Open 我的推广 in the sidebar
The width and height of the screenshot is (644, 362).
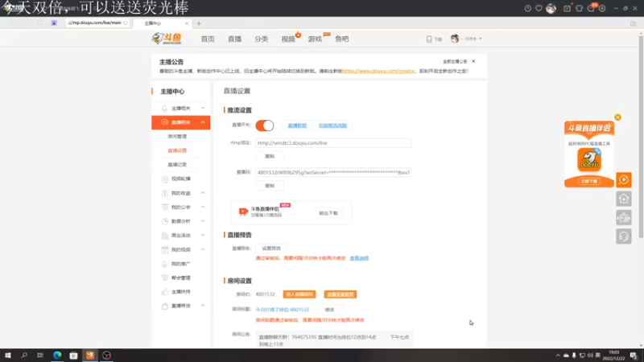[180, 264]
